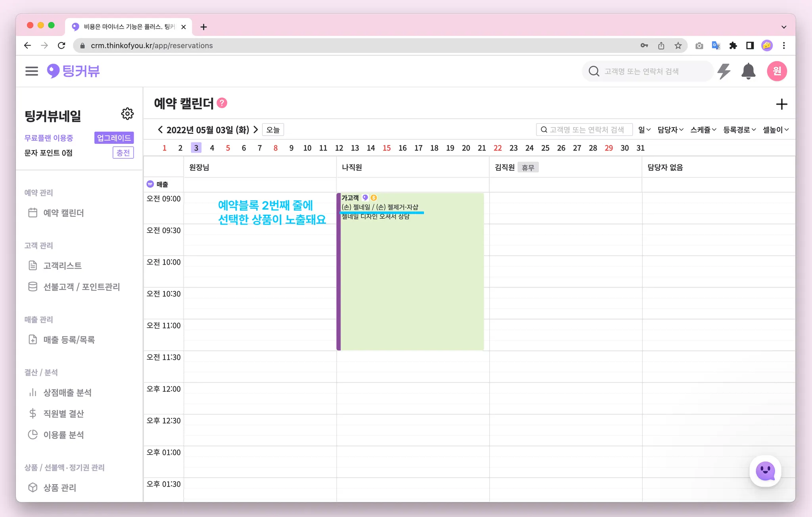Expand the 스케쥴 dropdown
This screenshot has height=517, width=812.
point(703,130)
